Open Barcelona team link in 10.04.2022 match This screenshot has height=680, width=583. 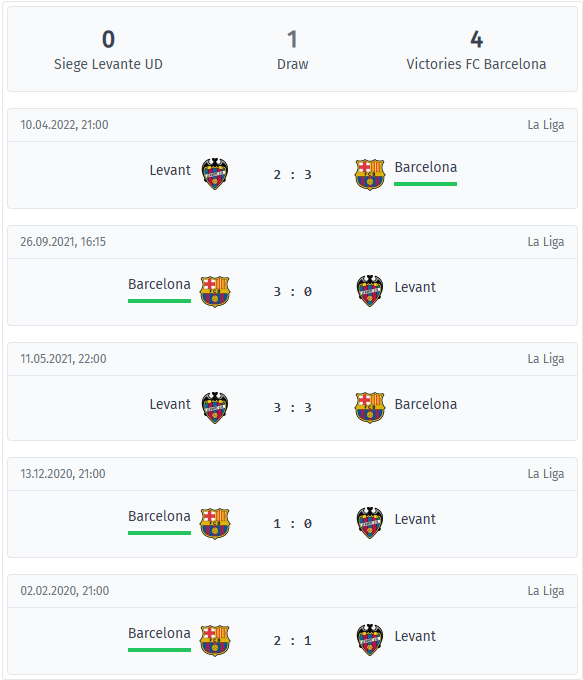(x=426, y=167)
